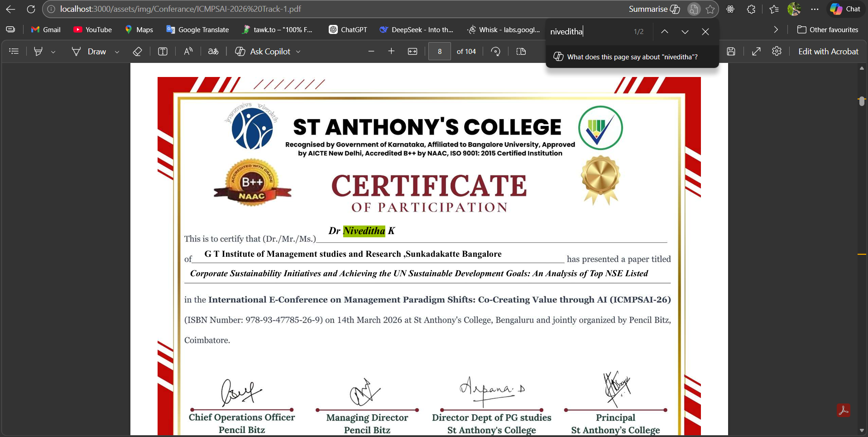
Task: Select the highlight tool
Action: tap(38, 52)
